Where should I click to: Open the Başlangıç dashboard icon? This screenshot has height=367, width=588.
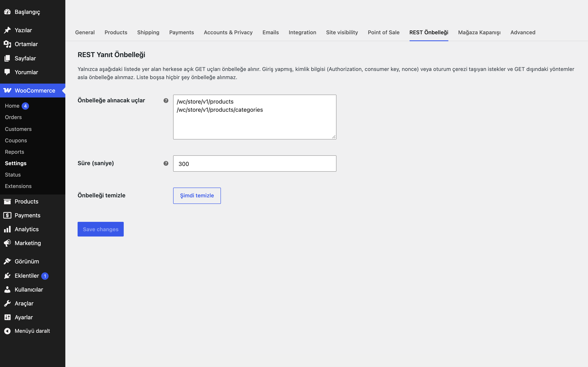[7, 12]
